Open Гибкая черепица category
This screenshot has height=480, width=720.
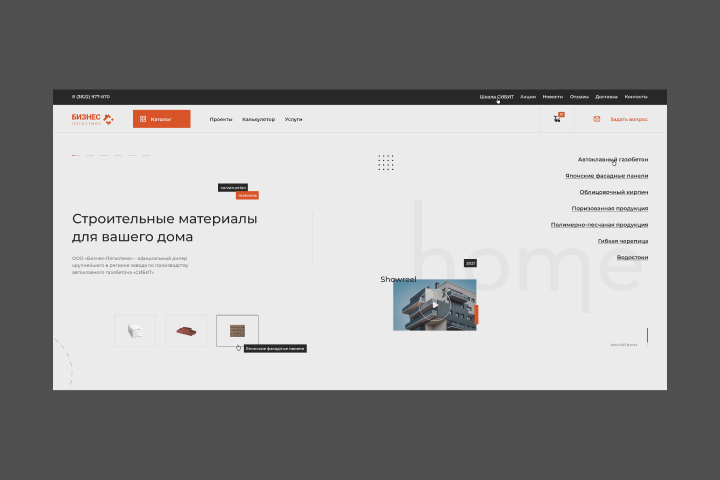[x=623, y=241]
